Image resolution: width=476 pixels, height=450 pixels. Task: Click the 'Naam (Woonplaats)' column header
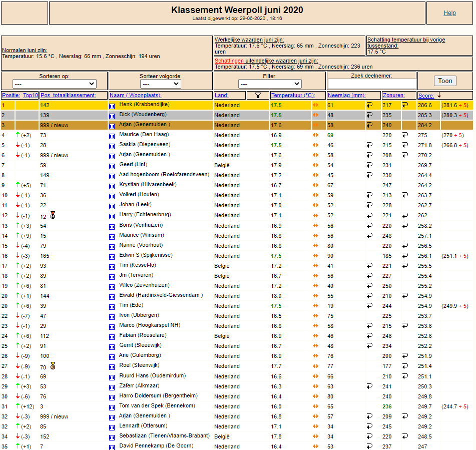[x=136, y=95]
